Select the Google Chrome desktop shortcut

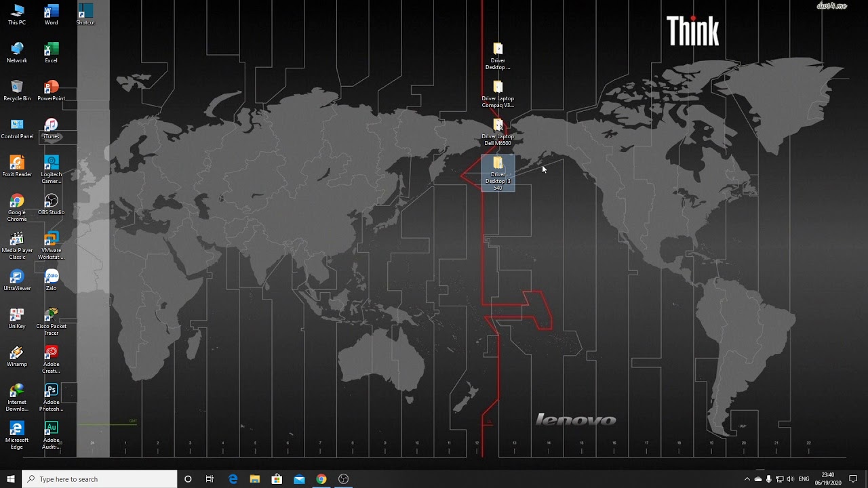pos(17,207)
